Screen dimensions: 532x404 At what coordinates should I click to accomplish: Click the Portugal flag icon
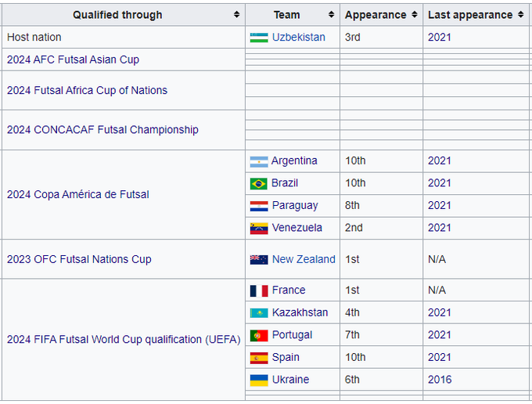point(259,335)
